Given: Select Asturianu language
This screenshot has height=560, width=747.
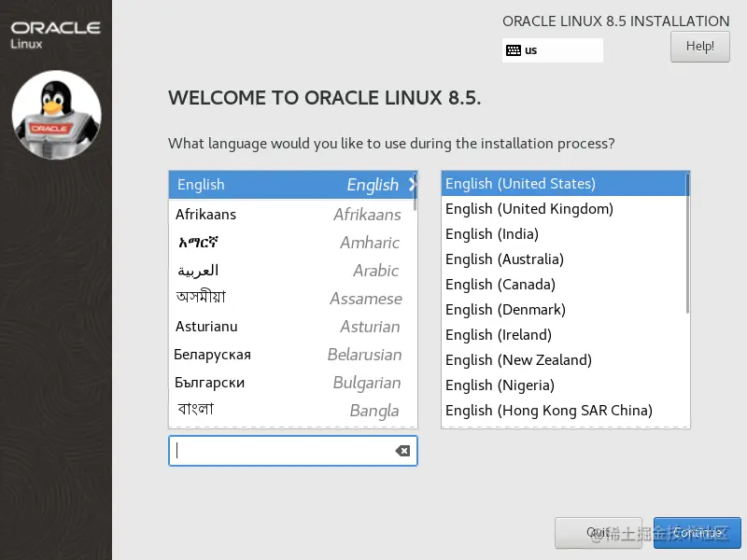Looking at the screenshot, I should 293,327.
